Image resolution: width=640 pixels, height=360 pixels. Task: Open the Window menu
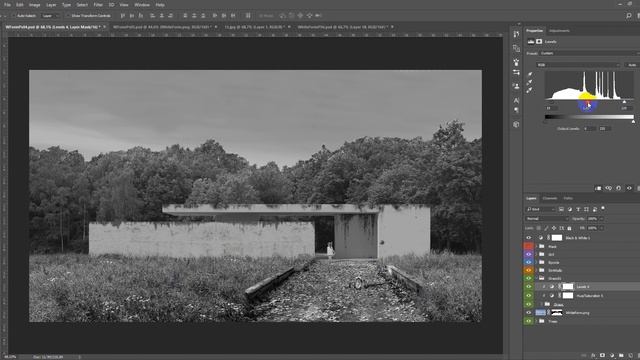142,5
